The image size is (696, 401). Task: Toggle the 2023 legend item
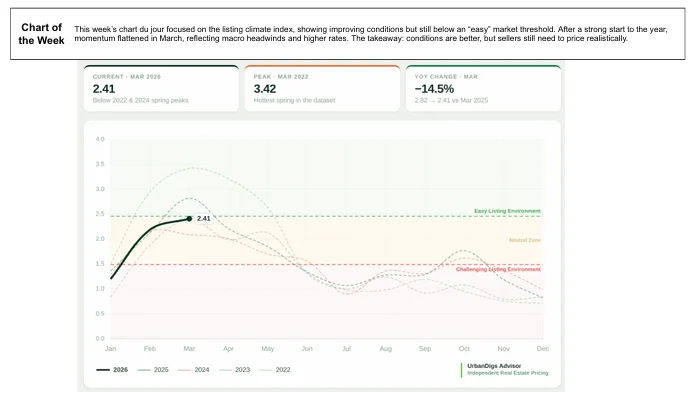coord(233,370)
